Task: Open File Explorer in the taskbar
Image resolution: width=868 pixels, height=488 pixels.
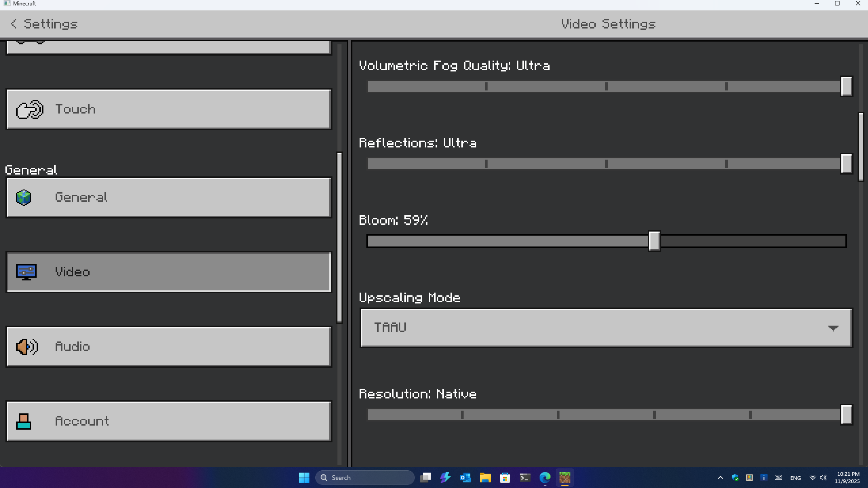Action: 485,478
